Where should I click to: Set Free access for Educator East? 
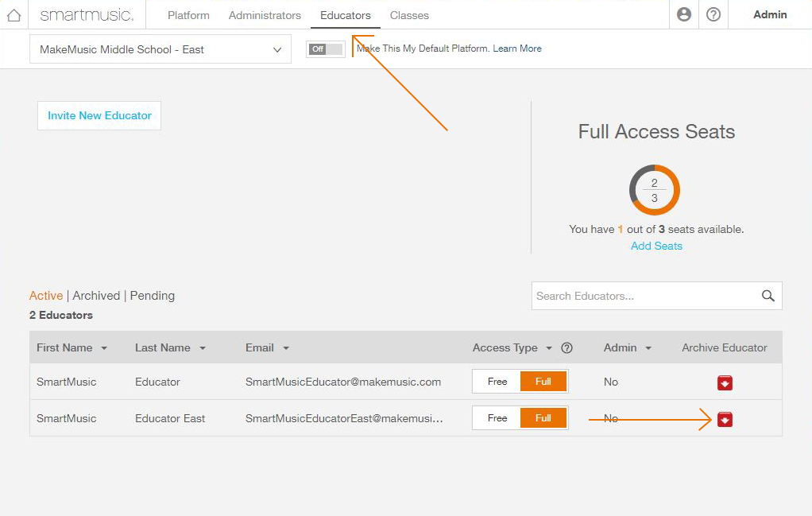497,418
